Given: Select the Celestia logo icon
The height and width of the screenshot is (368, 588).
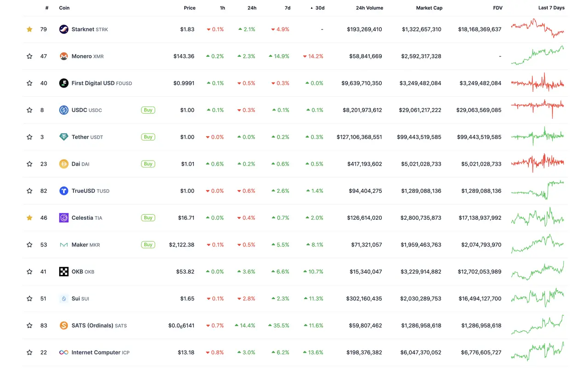Looking at the screenshot, I should tap(64, 218).
